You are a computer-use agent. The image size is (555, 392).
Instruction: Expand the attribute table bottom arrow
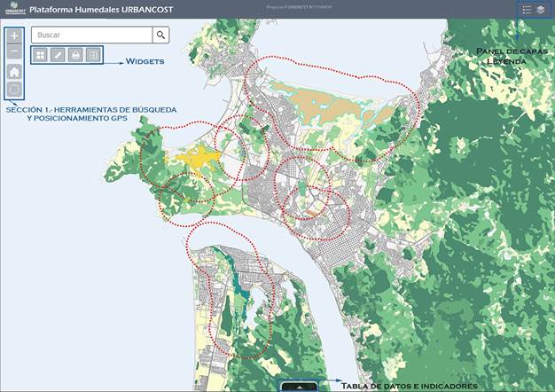click(301, 387)
